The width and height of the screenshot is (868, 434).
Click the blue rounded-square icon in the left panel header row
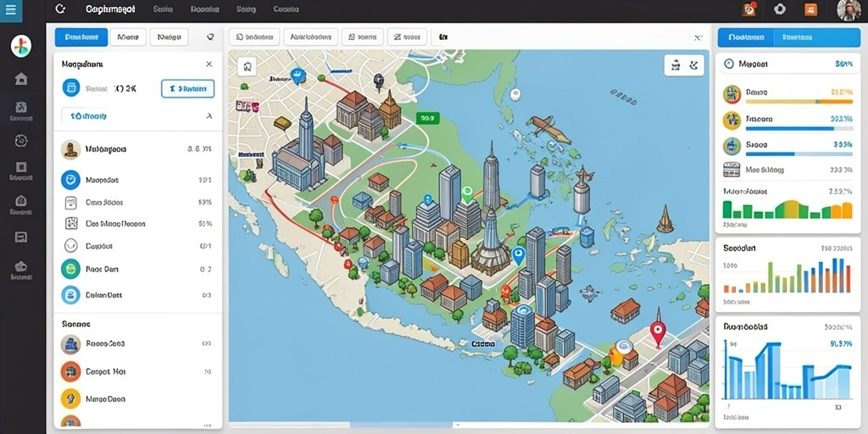[71, 88]
